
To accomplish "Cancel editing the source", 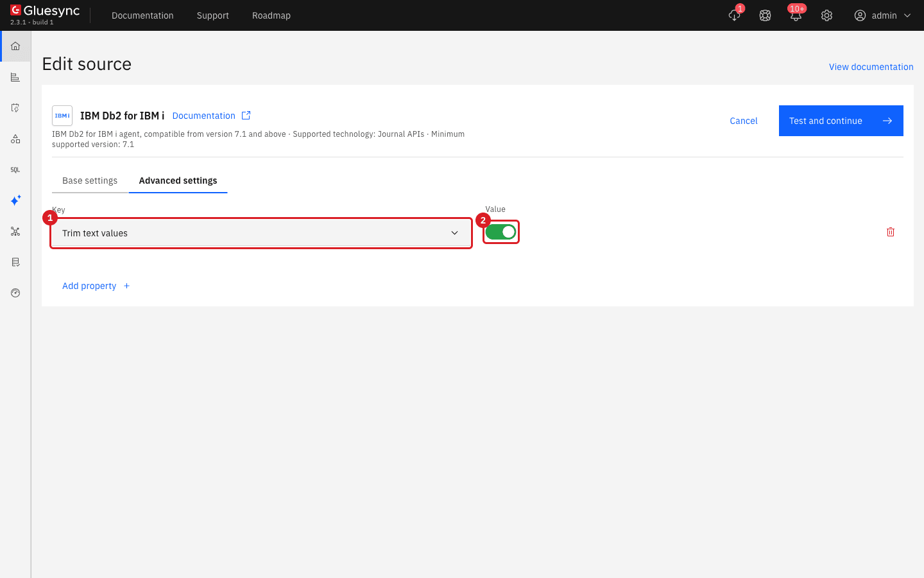I will (744, 121).
